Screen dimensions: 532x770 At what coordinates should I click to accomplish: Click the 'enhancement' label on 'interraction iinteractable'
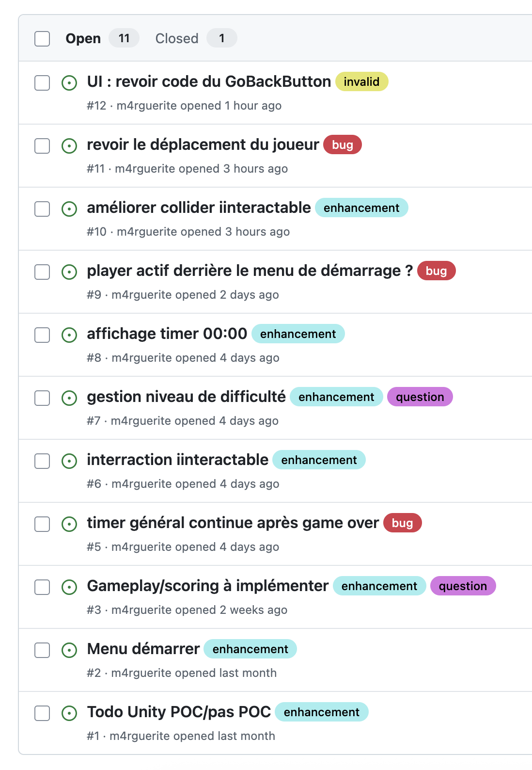pos(318,460)
